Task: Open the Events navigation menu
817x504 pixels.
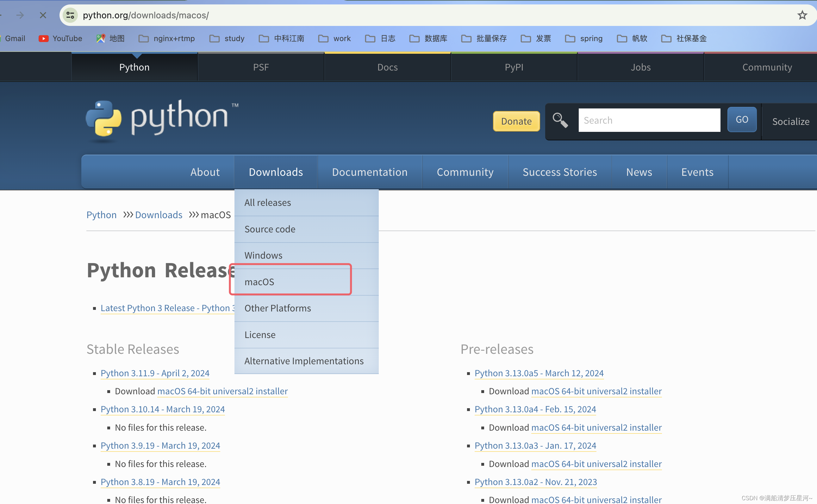Action: (x=697, y=172)
